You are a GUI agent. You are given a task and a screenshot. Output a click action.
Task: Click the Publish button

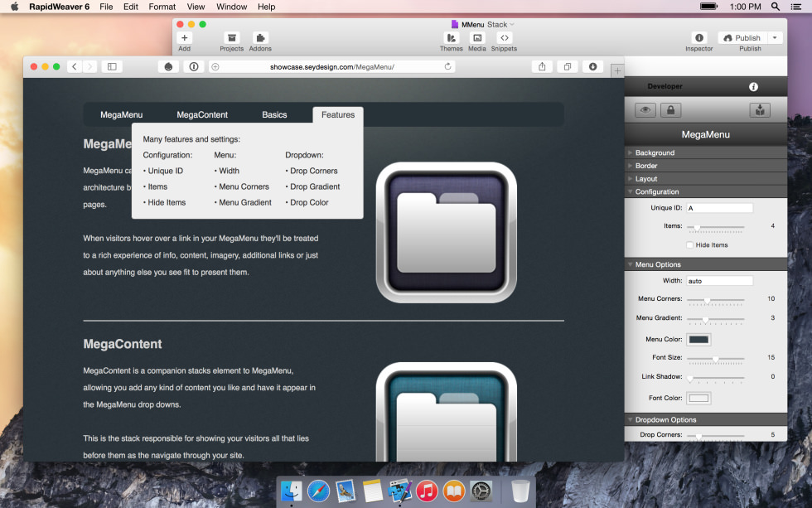[742, 38]
